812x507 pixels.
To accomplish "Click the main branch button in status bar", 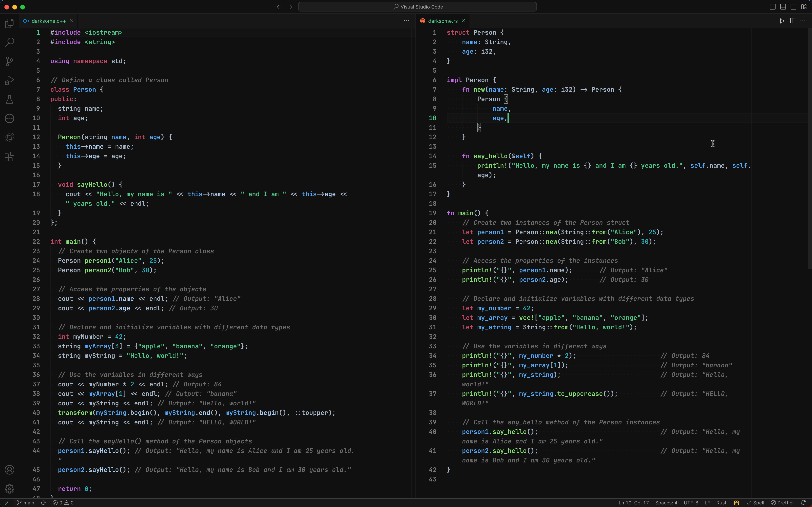I will coord(26,503).
